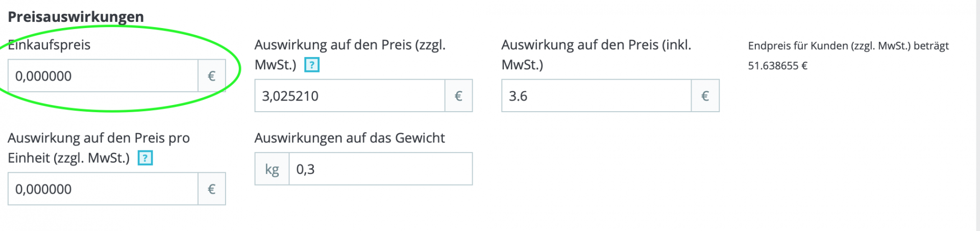This screenshot has height=231, width=980.
Task: Click the euro symbol next to value 3.6
Action: [x=705, y=96]
